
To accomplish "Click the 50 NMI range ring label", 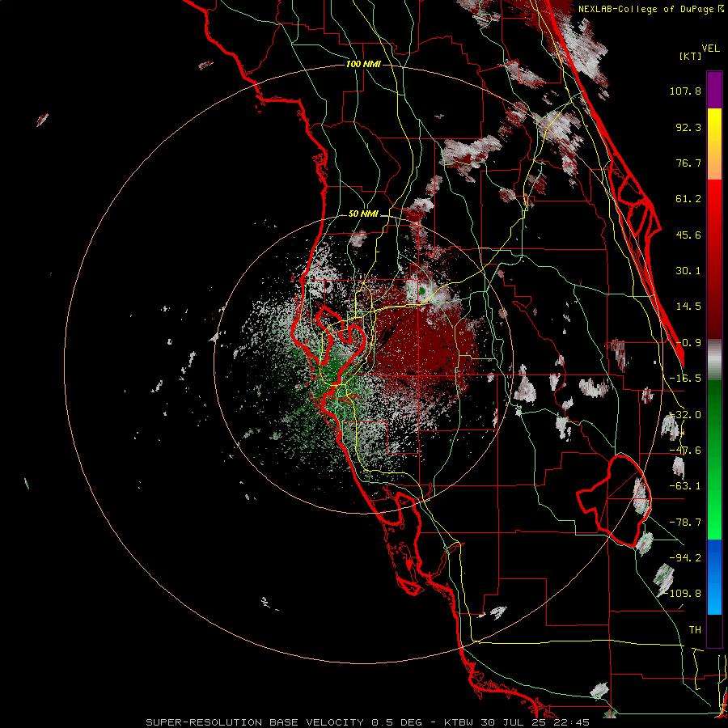I will pos(363,214).
